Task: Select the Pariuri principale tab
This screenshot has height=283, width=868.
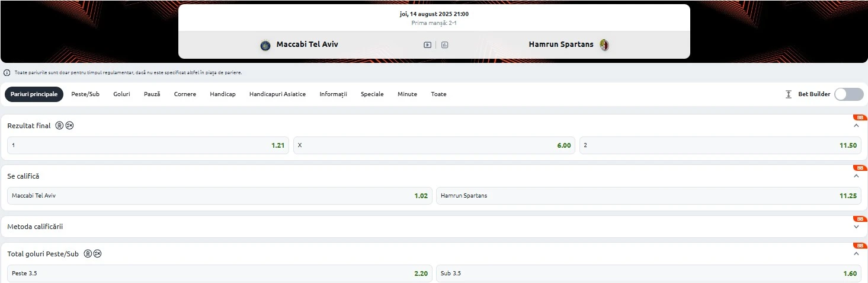Action: (x=34, y=94)
